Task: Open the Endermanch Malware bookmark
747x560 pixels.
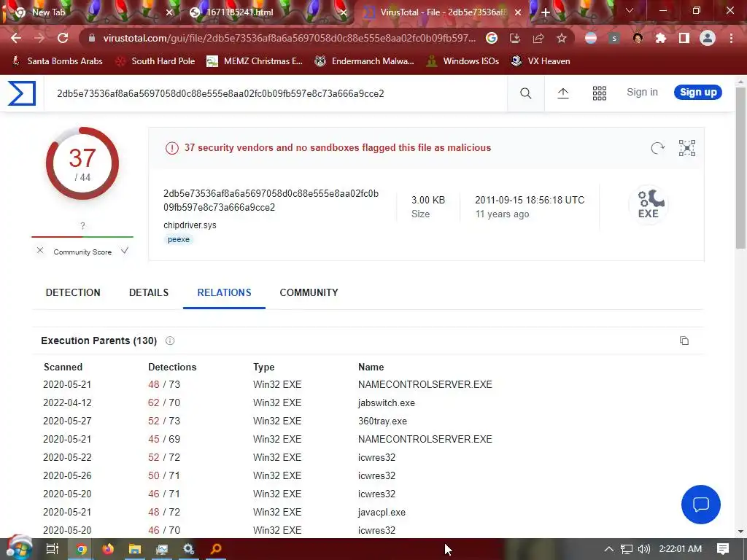Action: (365, 61)
